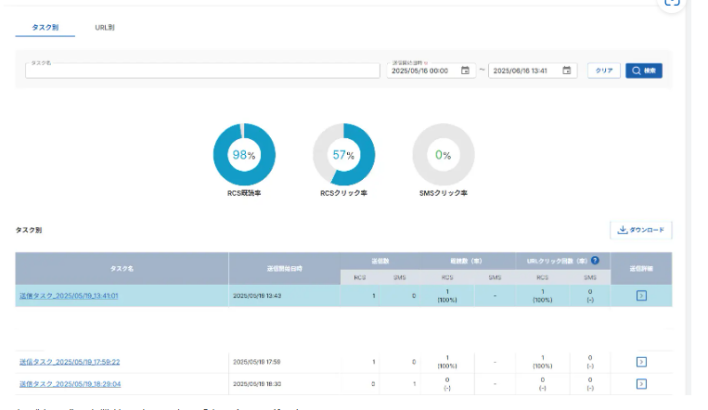Open link 送信タスク_2025/05/19_13:41:01

click(x=68, y=296)
